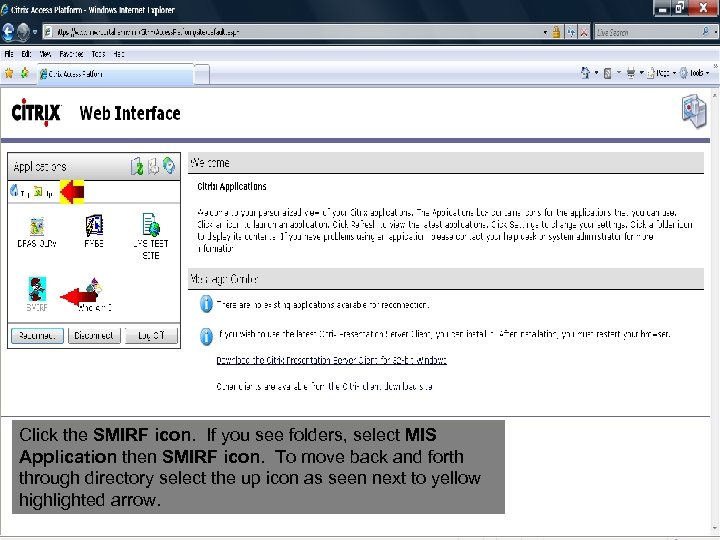
Task: Stop page loading with the red X icon
Action: pyautogui.click(x=584, y=32)
